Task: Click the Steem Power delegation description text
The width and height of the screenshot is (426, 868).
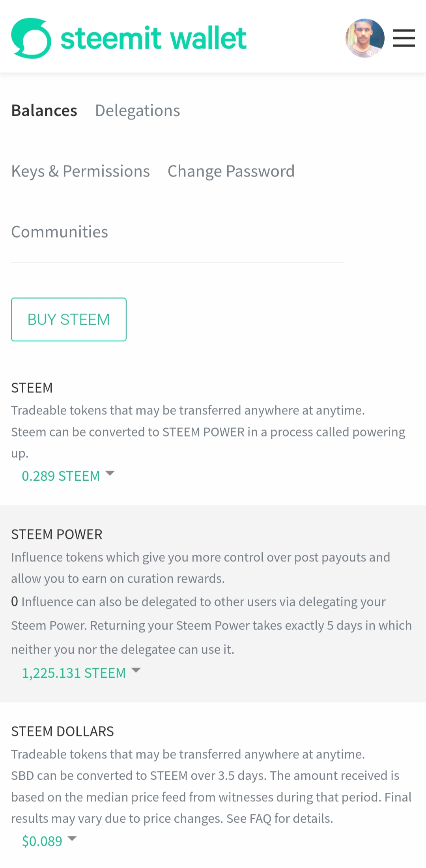Action: tap(211, 626)
